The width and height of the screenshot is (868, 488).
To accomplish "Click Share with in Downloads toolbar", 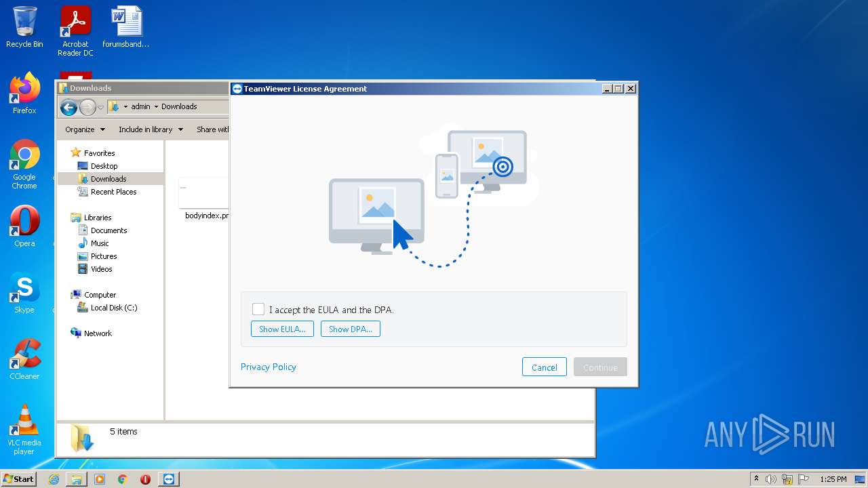I will [212, 129].
